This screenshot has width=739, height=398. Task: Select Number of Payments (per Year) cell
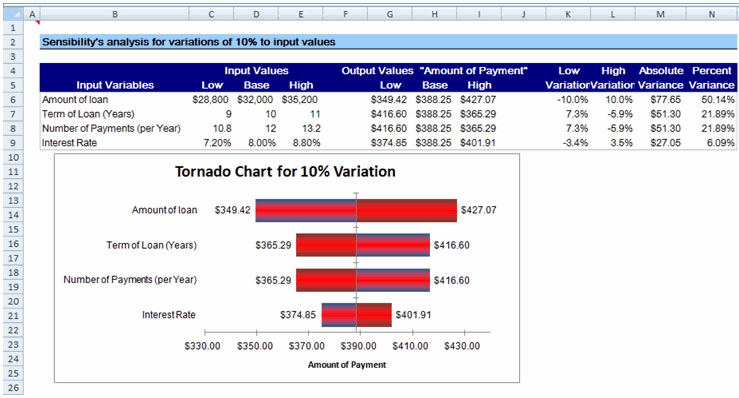point(111,128)
